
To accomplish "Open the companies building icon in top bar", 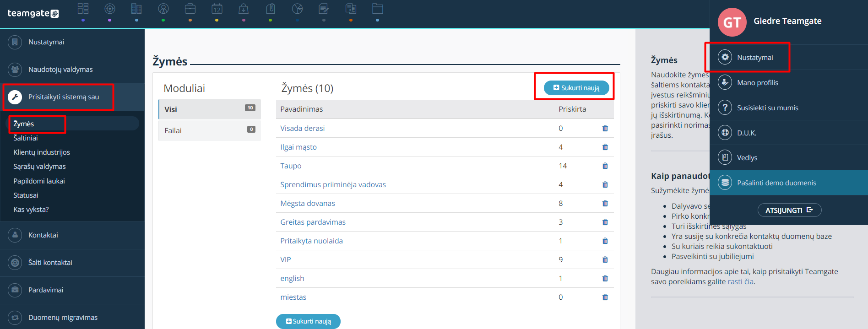I will click(x=136, y=9).
